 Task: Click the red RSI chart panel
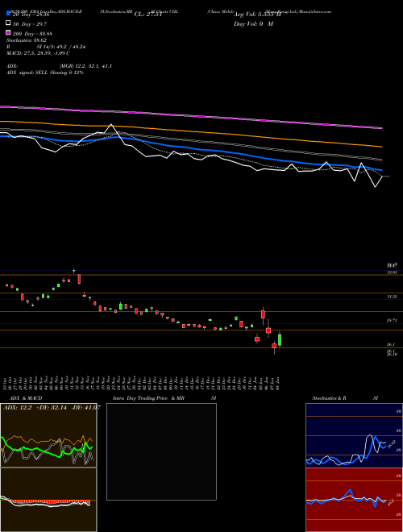point(354,500)
